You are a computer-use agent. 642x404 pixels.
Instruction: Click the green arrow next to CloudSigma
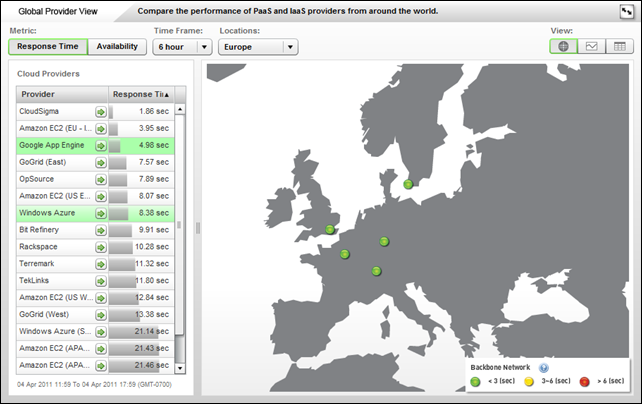pos(100,111)
